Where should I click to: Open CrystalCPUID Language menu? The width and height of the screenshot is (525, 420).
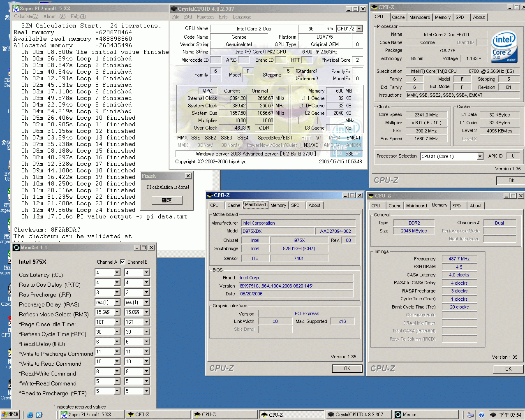coord(242,17)
